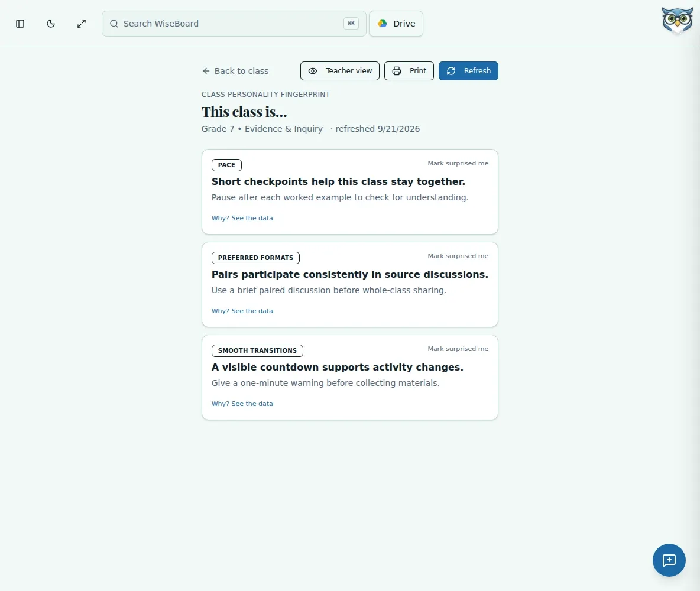Select heading 'Pairs participate consistently in source discussions.'
Viewport: 700px width, 591px height.
coord(350,275)
